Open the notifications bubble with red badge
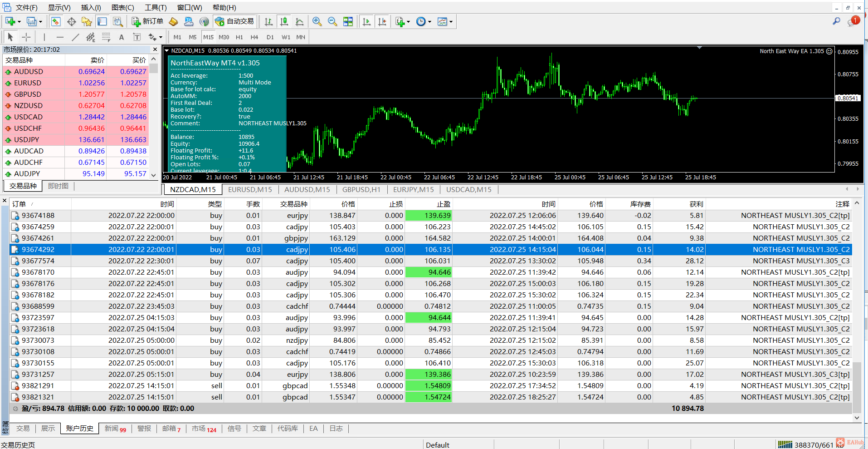The width and height of the screenshot is (868, 449). (853, 21)
